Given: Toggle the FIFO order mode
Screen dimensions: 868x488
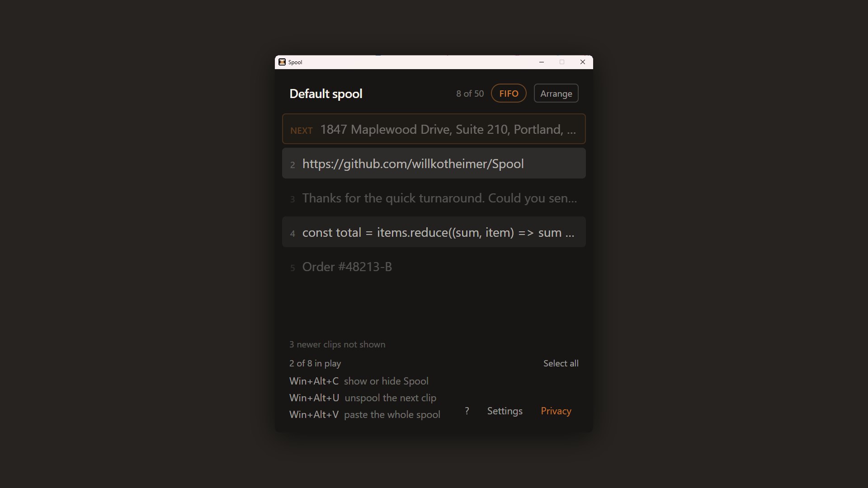Looking at the screenshot, I should click(x=509, y=93).
